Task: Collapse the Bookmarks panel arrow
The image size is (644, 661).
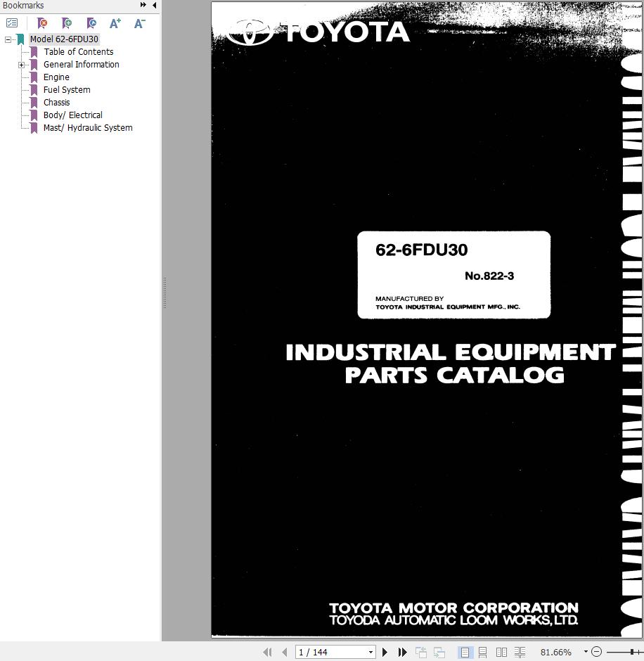Action: (x=154, y=5)
